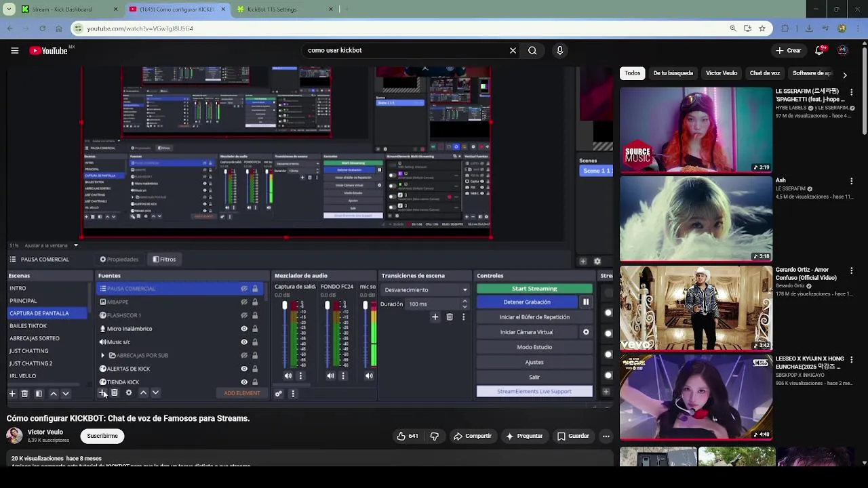Switch to Stream - Kick Dashboard browser tab

[x=68, y=9]
